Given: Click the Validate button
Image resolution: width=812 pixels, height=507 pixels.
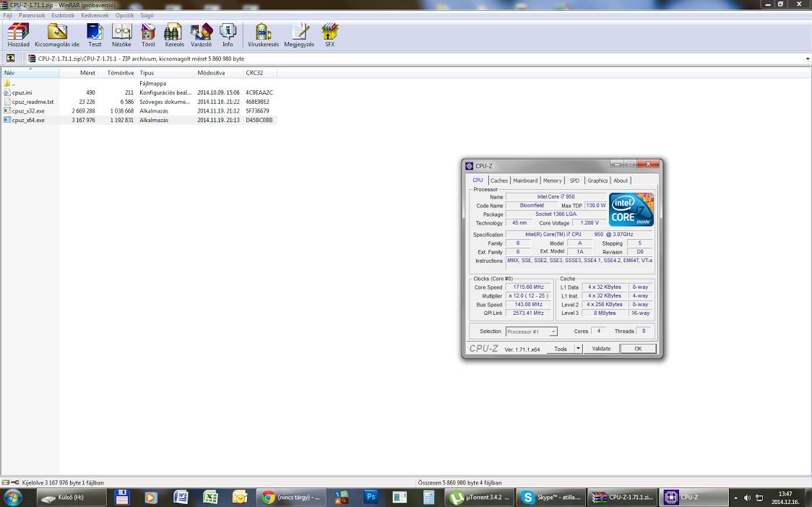Looking at the screenshot, I should (601, 349).
